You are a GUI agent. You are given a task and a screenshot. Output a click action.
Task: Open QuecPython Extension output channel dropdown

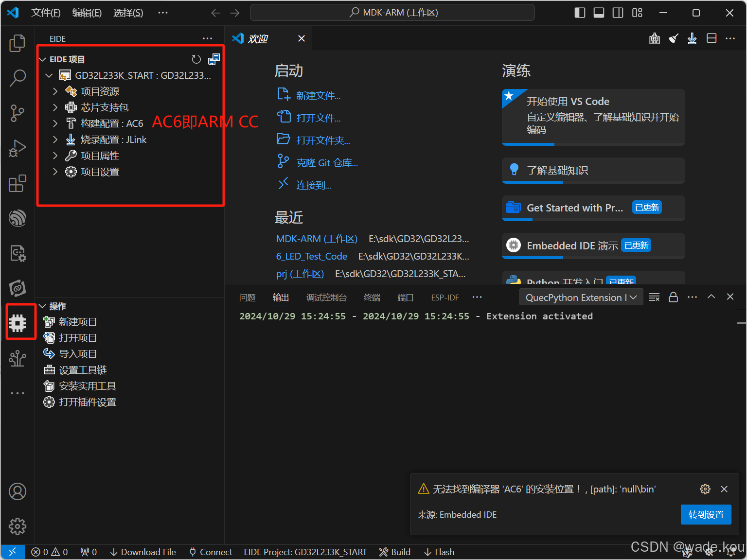581,297
